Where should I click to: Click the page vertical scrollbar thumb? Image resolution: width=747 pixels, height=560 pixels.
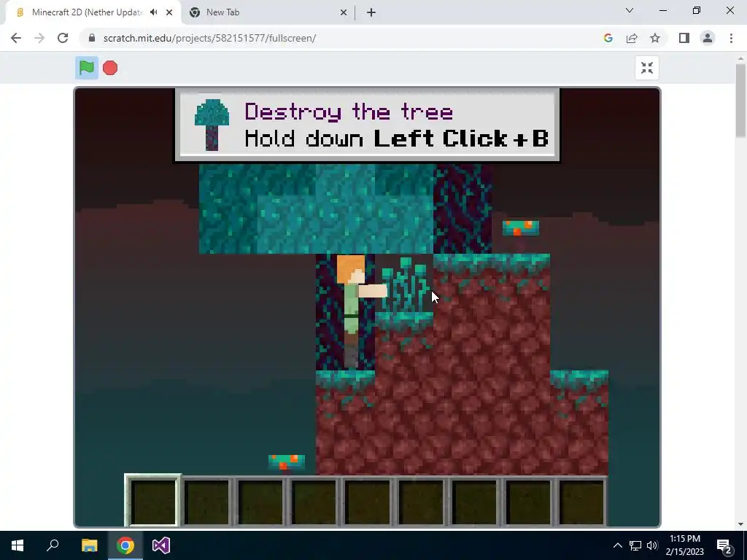coord(740,101)
